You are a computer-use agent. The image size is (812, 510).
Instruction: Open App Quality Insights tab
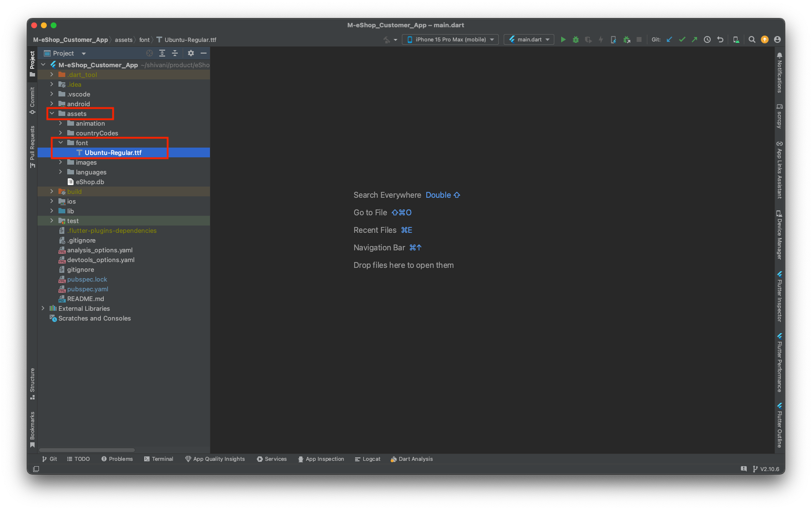coord(215,459)
